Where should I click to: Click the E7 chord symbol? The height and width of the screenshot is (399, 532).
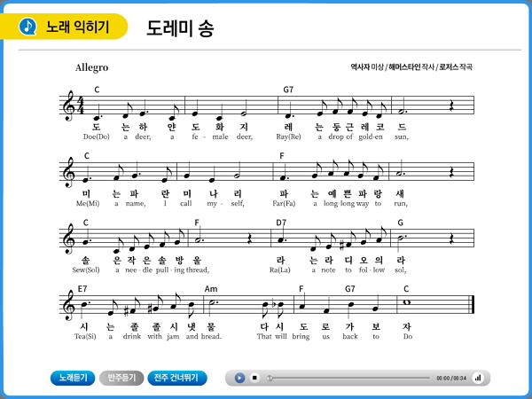pos(82,289)
